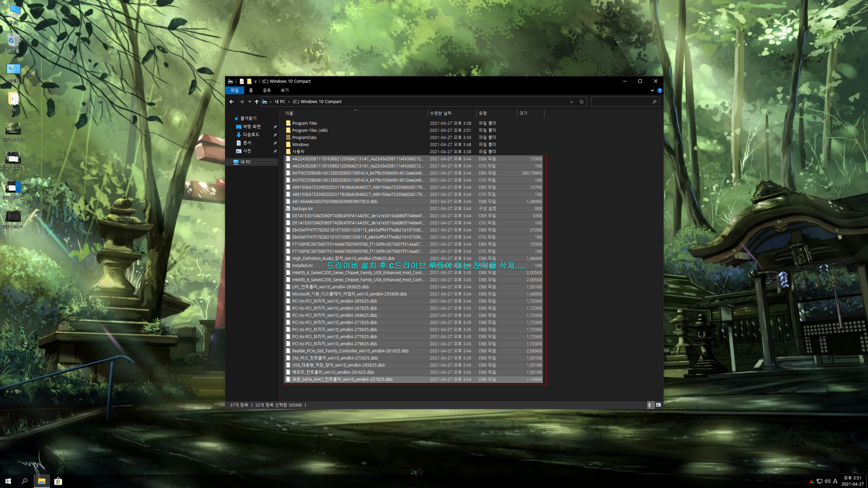Open the 파일 ribbon tab
This screenshot has height=488, width=868.
click(234, 90)
